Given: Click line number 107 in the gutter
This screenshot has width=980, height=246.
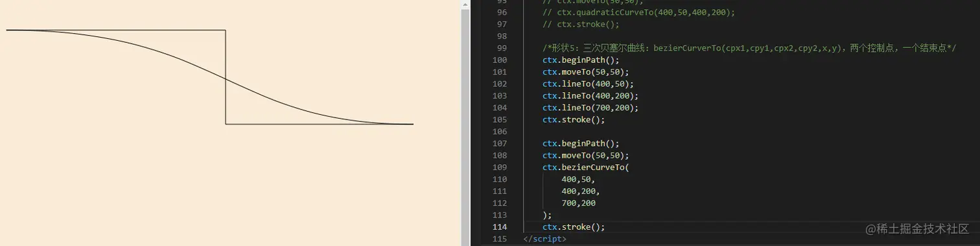Looking at the screenshot, I should 500,143.
